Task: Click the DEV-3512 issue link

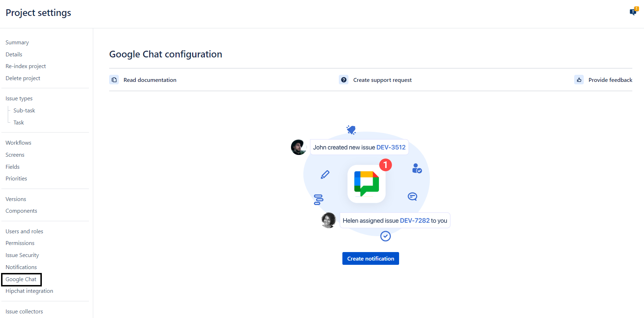Action: click(391, 147)
